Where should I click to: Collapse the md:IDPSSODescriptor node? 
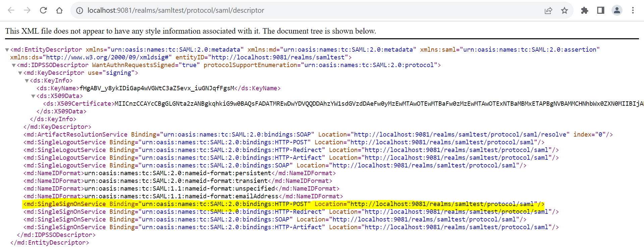pos(14,65)
